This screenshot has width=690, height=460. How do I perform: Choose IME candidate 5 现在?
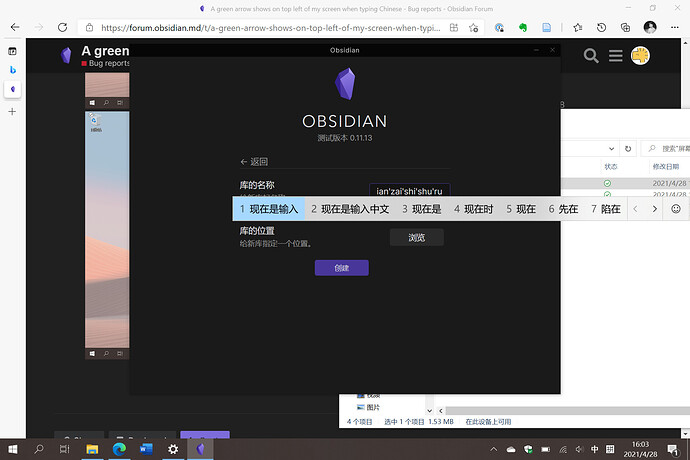point(521,209)
